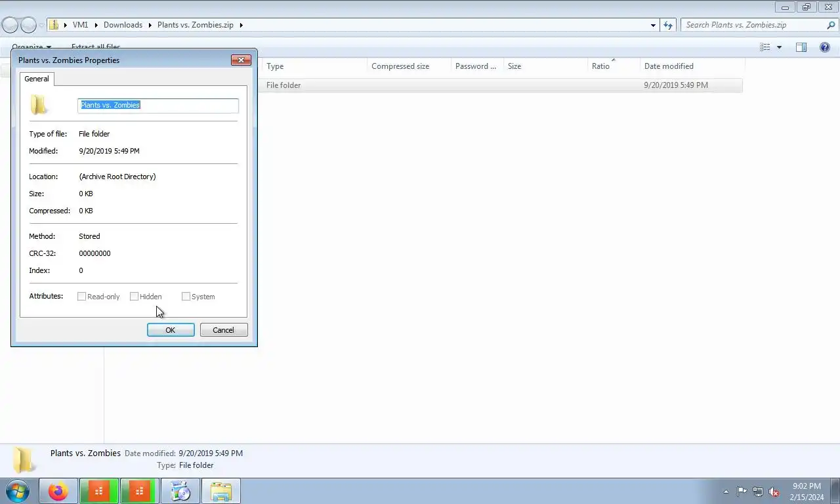
Task: Sort by the Compressed size column
Action: point(409,66)
